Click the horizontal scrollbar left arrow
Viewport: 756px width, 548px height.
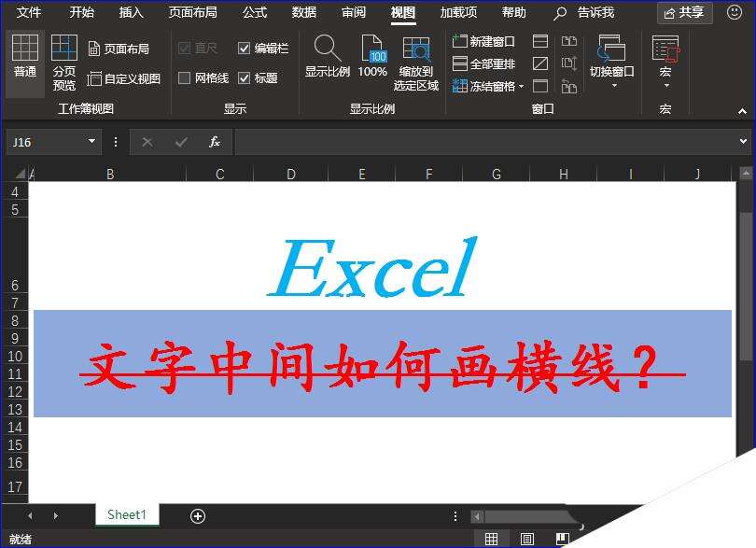point(477,516)
